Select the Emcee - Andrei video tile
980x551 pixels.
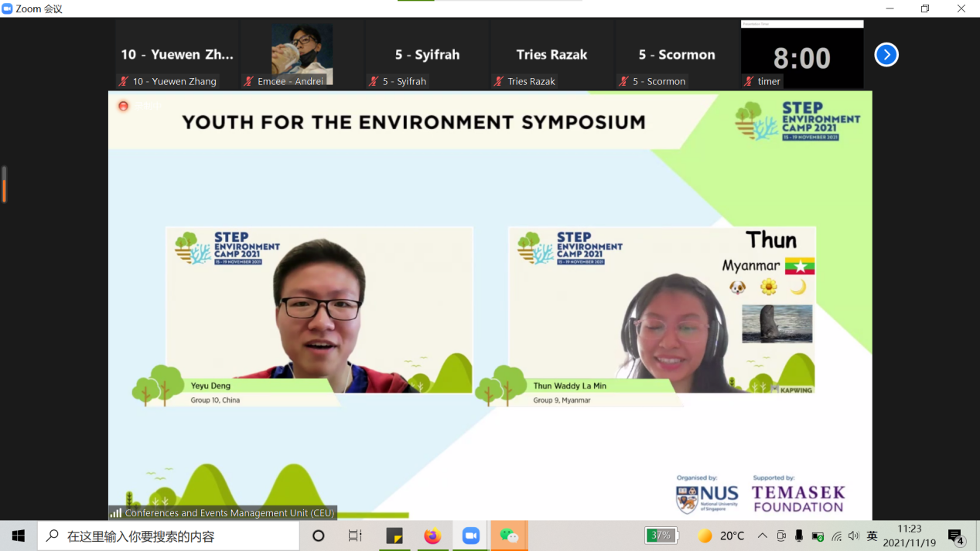[302, 55]
